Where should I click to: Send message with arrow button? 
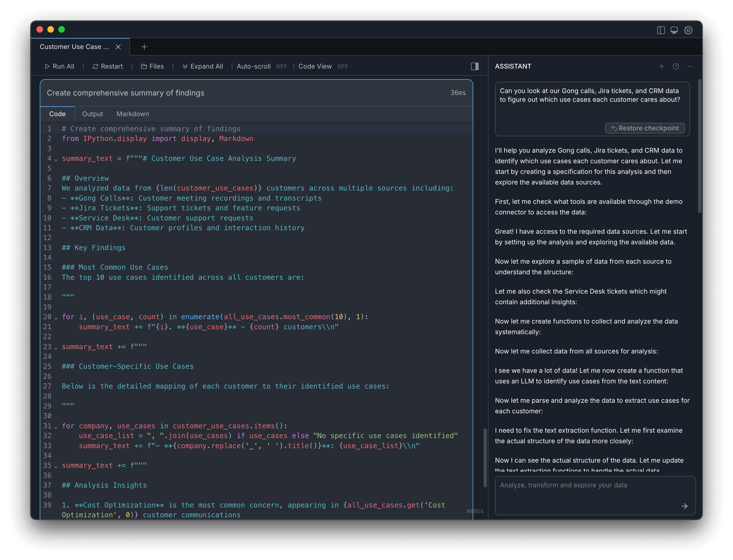click(684, 506)
